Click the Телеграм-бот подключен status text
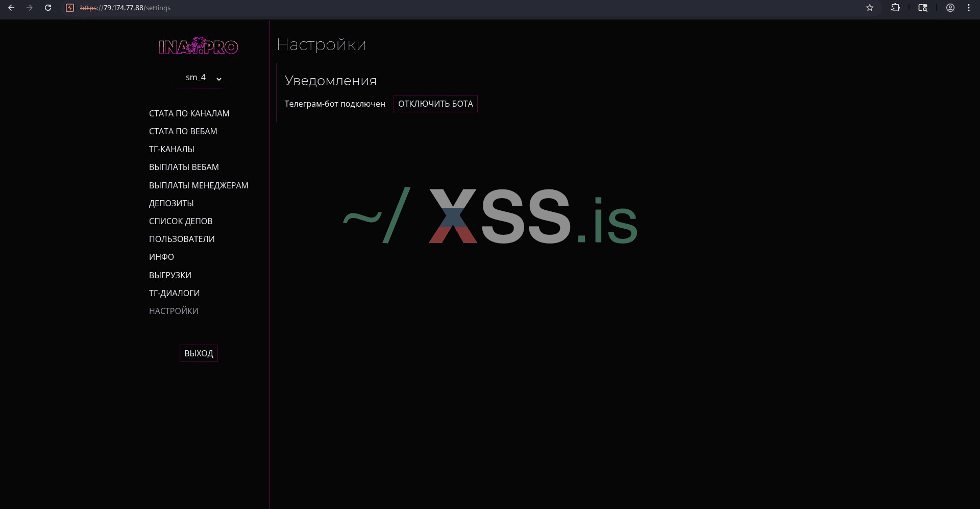Viewport: 980px width, 509px height. (335, 104)
